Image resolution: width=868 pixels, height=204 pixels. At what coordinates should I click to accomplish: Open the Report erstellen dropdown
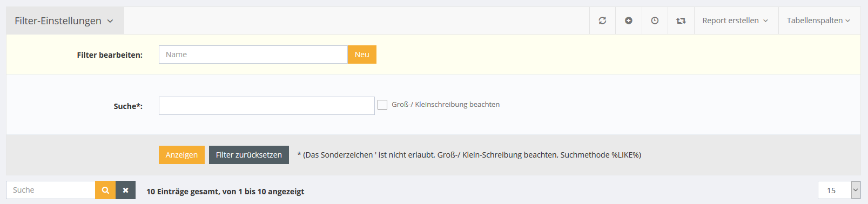pos(736,21)
